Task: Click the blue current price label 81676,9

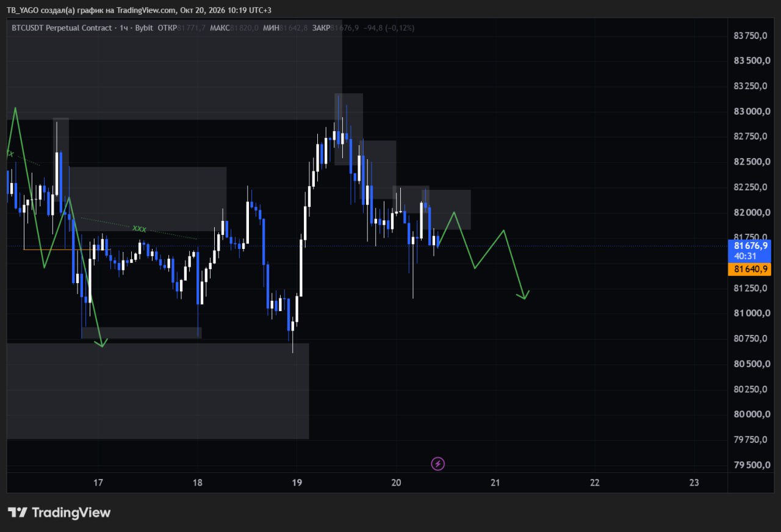Action: coord(750,245)
